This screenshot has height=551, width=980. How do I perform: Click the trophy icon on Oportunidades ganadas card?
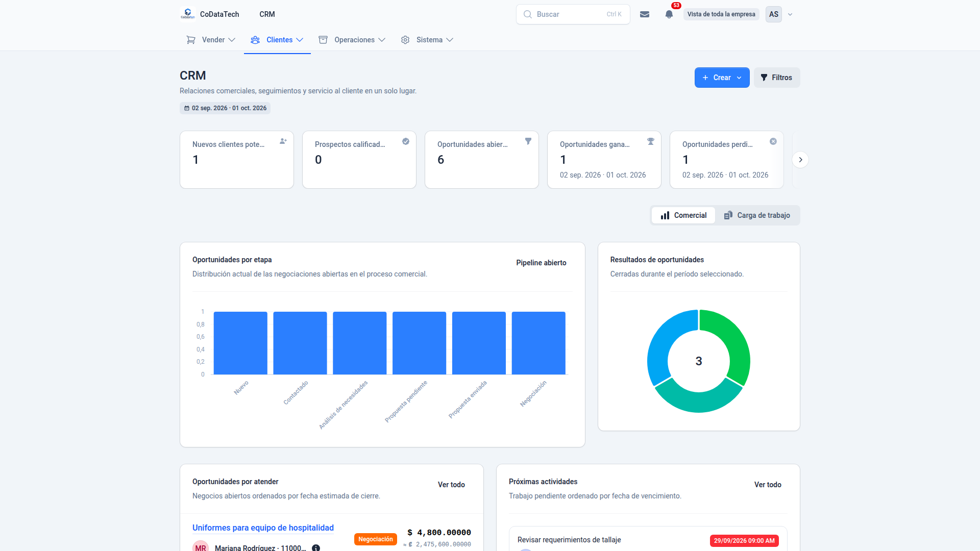(x=651, y=141)
